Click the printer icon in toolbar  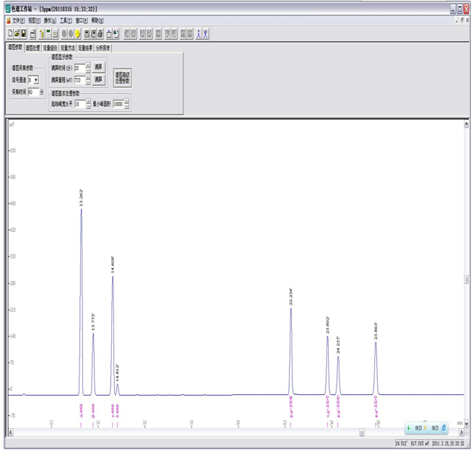click(x=100, y=34)
